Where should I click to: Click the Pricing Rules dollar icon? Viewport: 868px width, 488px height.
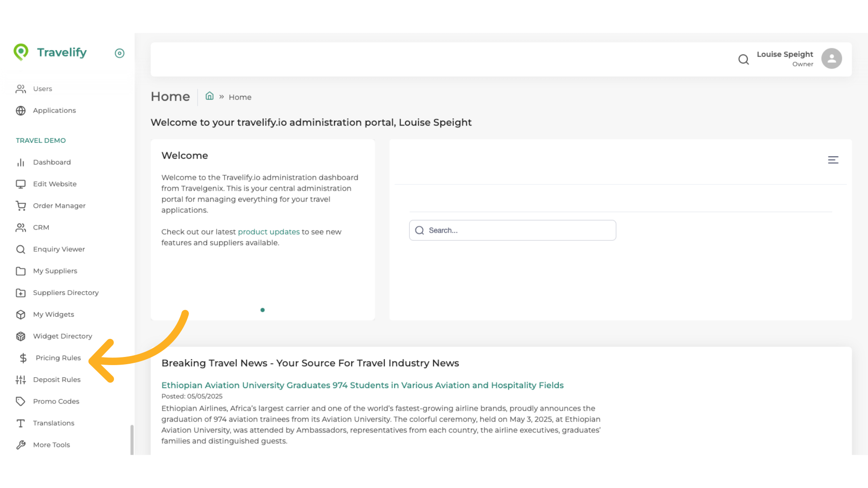[24, 358]
